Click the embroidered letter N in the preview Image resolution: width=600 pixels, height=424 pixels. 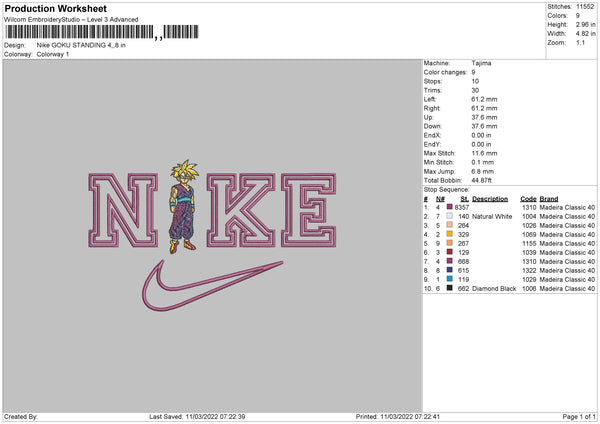tap(123, 210)
